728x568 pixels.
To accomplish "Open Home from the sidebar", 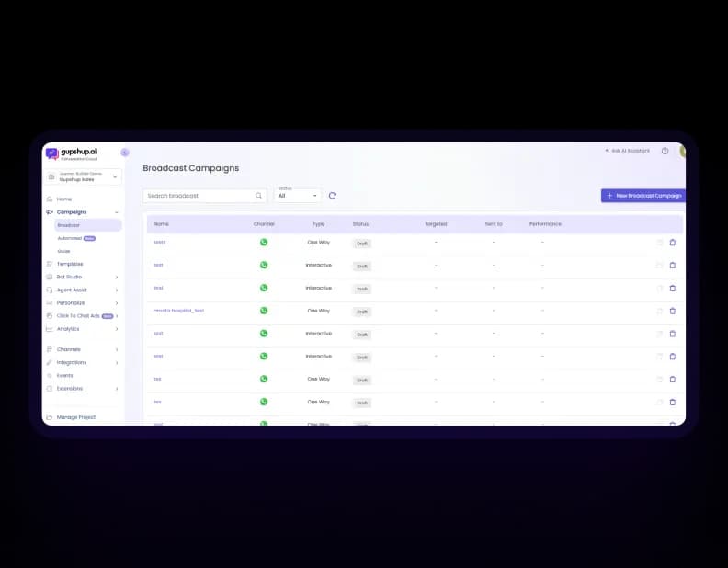I will 63,199.
